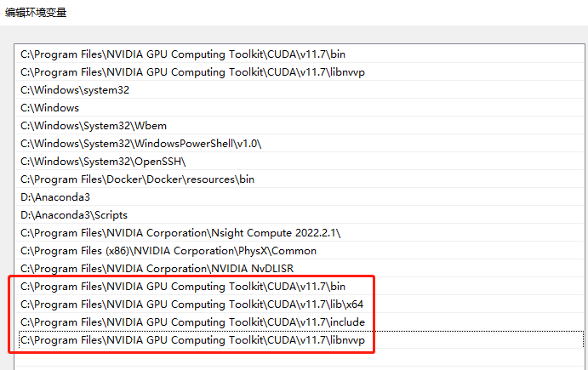This screenshot has height=370, width=588.
Task: Select the CUDA\v11.7\include path entry
Action: click(300, 322)
